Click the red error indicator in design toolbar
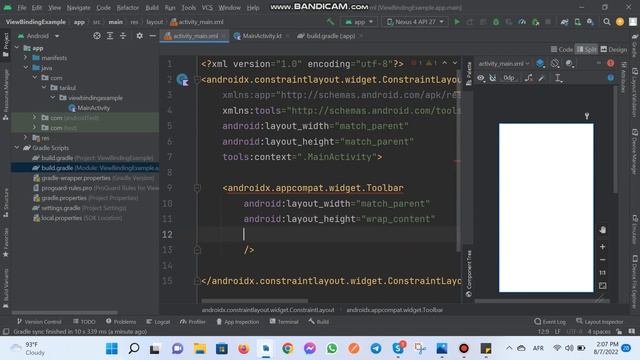640x360 pixels. point(610,63)
